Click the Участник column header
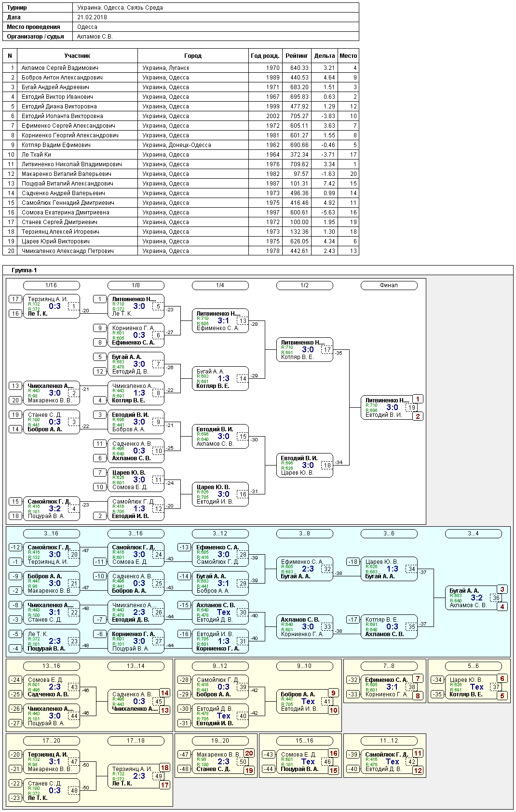Viewport: 516px width, 812px height. pos(77,56)
